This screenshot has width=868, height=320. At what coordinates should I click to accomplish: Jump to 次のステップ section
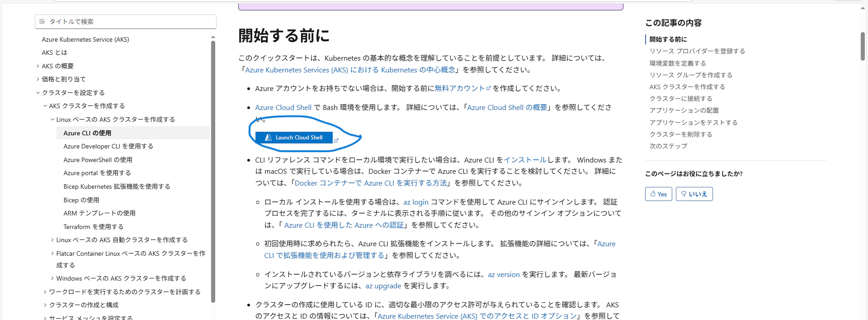668,146
